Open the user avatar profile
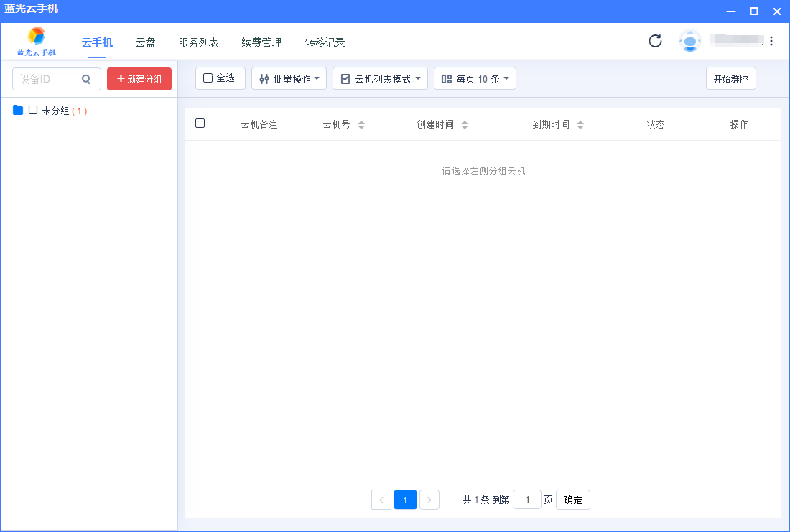Viewport: 790px width, 532px height. pyautogui.click(x=689, y=41)
